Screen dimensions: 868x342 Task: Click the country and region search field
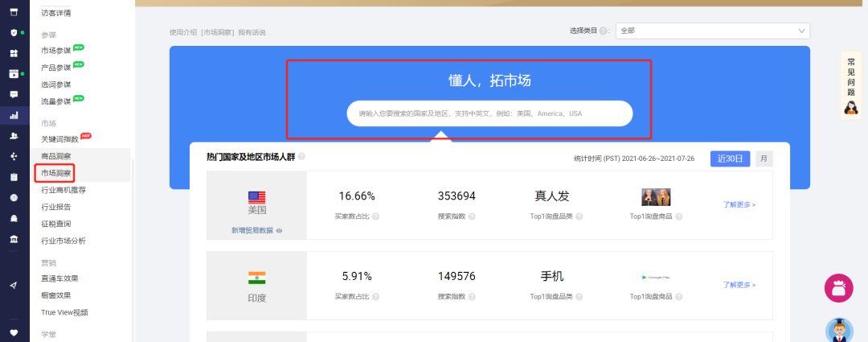[x=489, y=113]
